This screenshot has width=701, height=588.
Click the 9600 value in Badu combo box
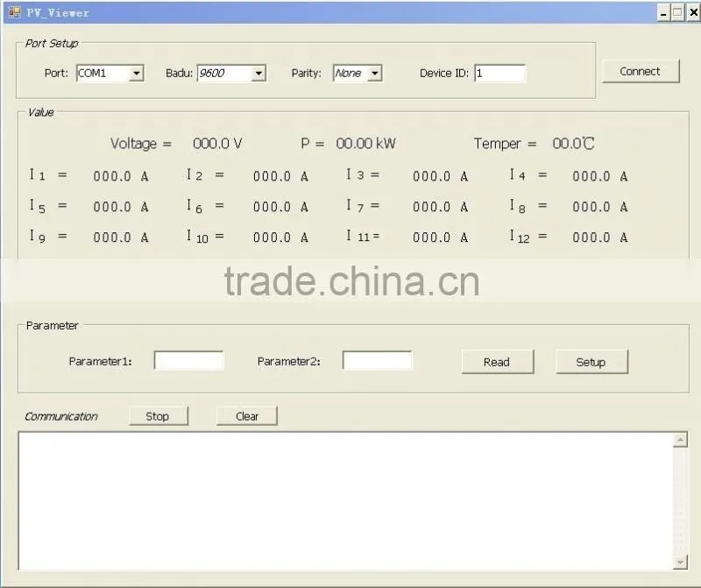[211, 73]
